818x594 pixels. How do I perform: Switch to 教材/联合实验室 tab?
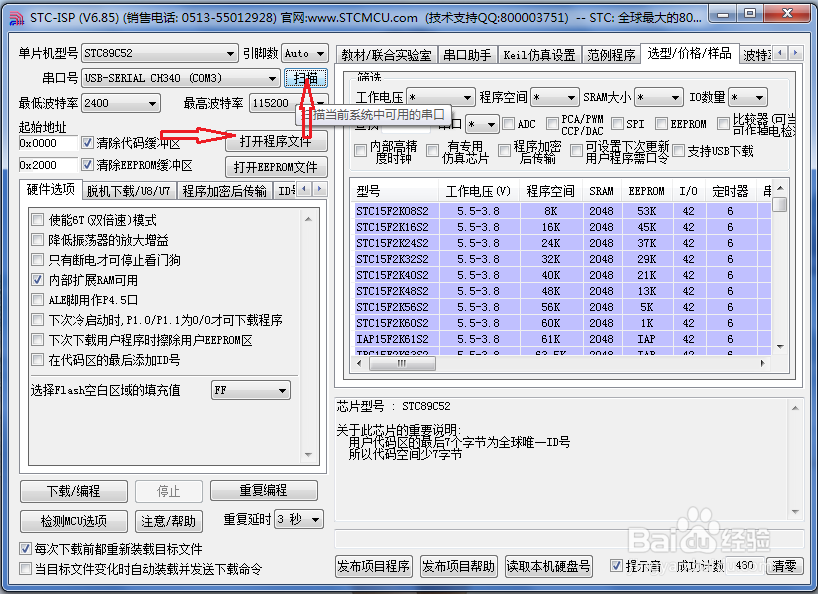pyautogui.click(x=386, y=55)
